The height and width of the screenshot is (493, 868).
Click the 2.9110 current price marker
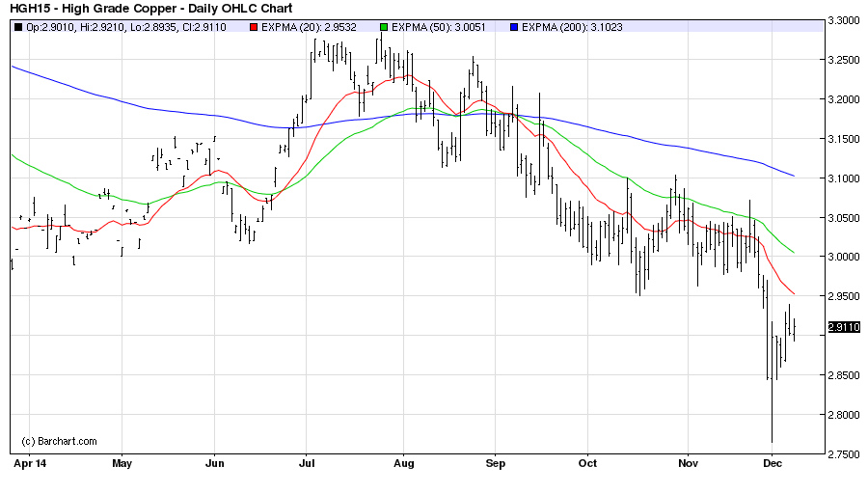844,328
